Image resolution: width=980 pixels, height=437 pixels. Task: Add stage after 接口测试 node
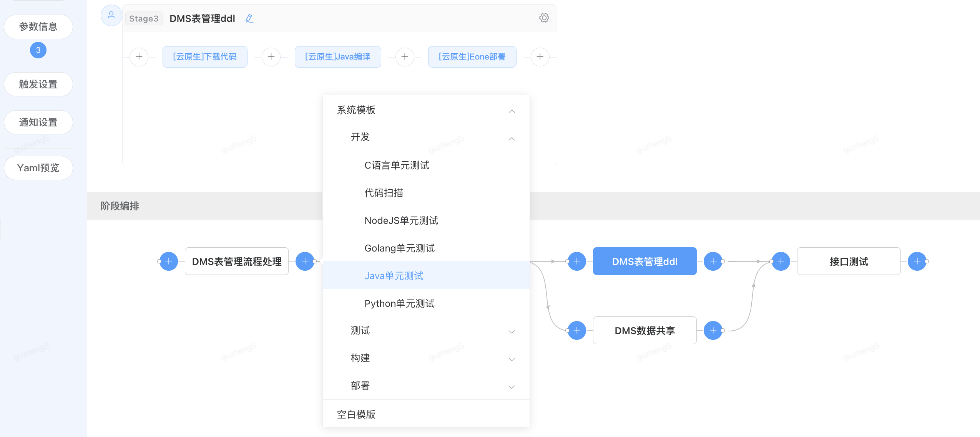[x=917, y=262]
